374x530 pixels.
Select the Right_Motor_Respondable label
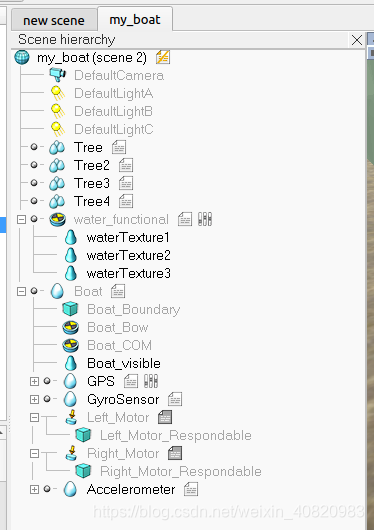click(181, 471)
